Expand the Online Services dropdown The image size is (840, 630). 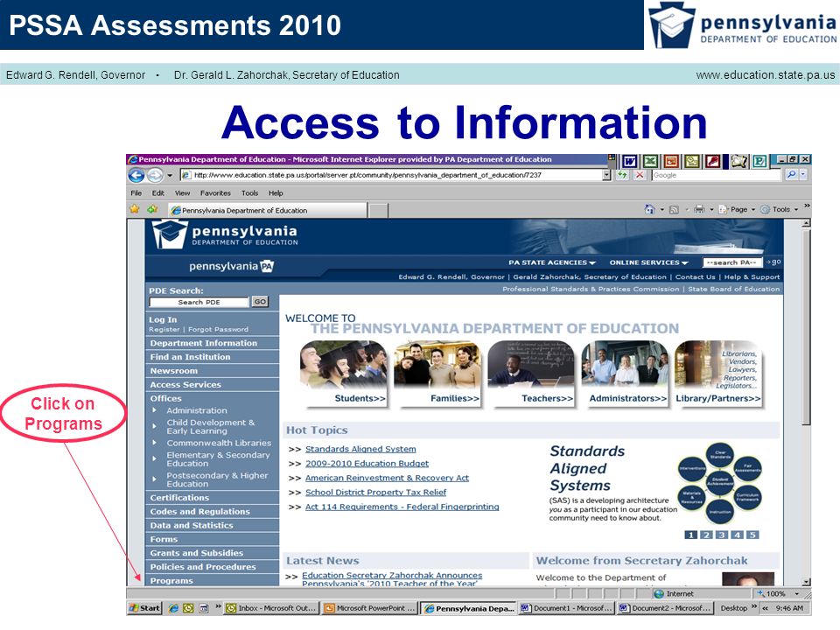point(648,262)
